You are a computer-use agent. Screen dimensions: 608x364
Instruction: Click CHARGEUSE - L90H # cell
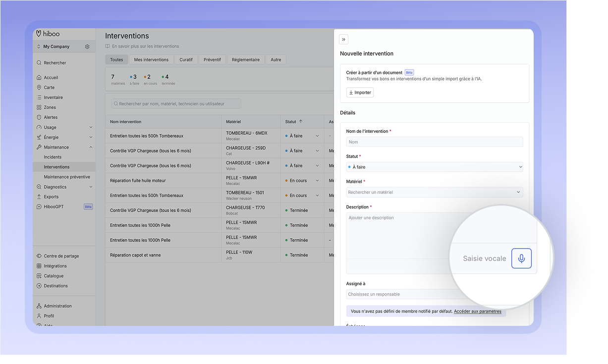tap(251, 165)
